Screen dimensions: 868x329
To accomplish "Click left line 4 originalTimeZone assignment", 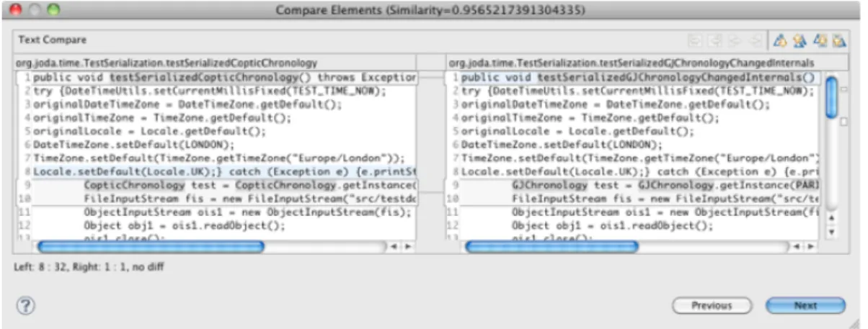I will point(162,118).
